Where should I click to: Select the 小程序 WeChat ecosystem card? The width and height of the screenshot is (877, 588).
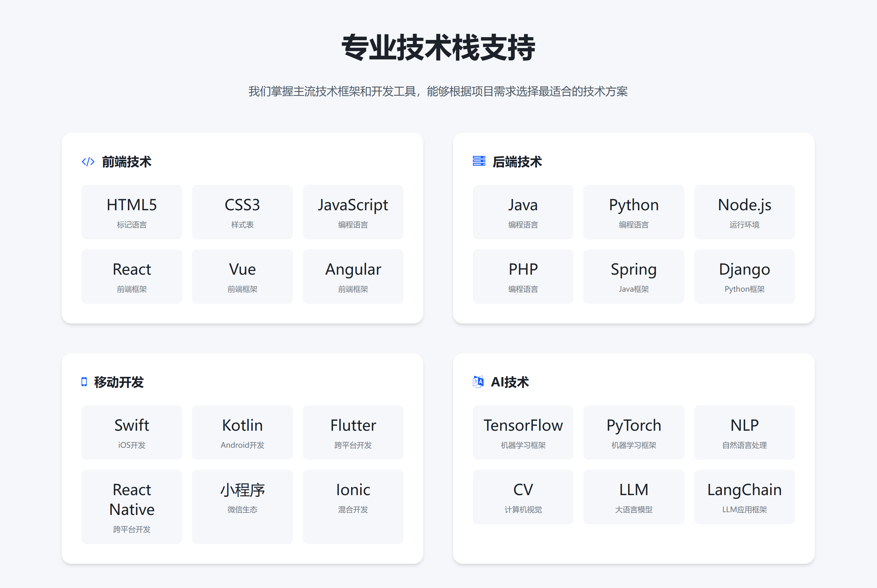click(x=242, y=506)
